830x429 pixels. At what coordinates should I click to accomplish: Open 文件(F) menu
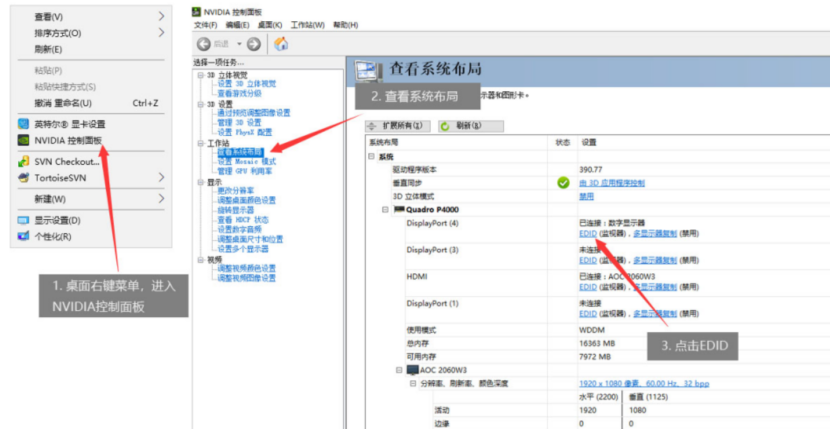206,25
